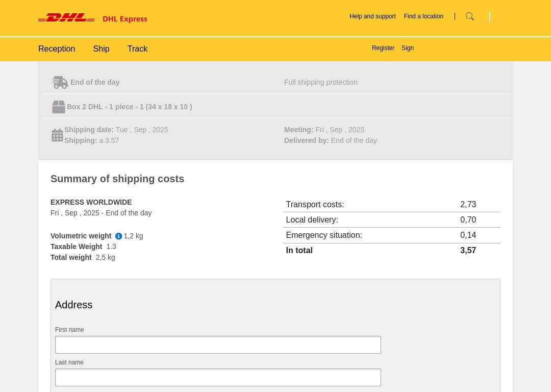Focus the Last name input field
Screen dimensions: 551x392
click(x=218, y=378)
